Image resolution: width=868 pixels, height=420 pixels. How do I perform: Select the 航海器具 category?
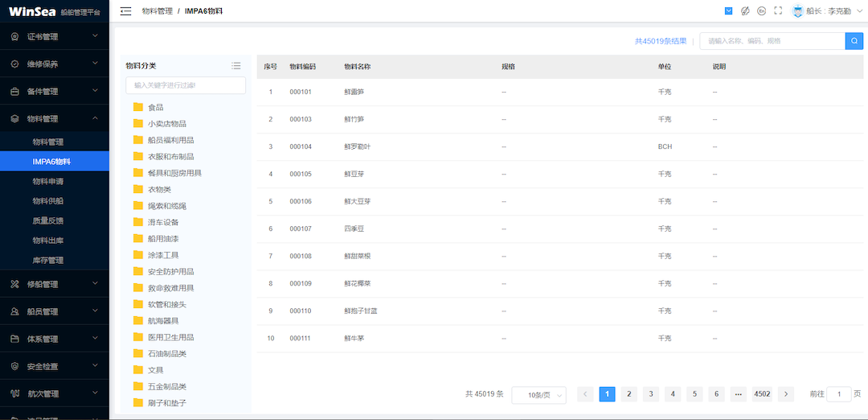click(163, 321)
